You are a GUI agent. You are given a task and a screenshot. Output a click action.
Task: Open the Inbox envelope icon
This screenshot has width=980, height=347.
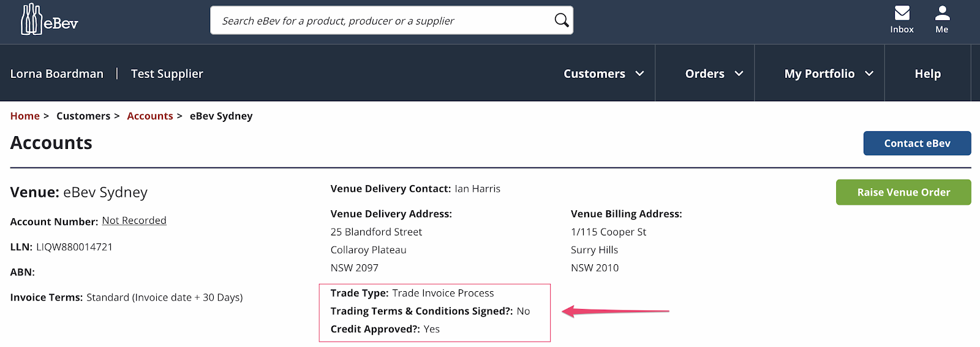point(902,13)
